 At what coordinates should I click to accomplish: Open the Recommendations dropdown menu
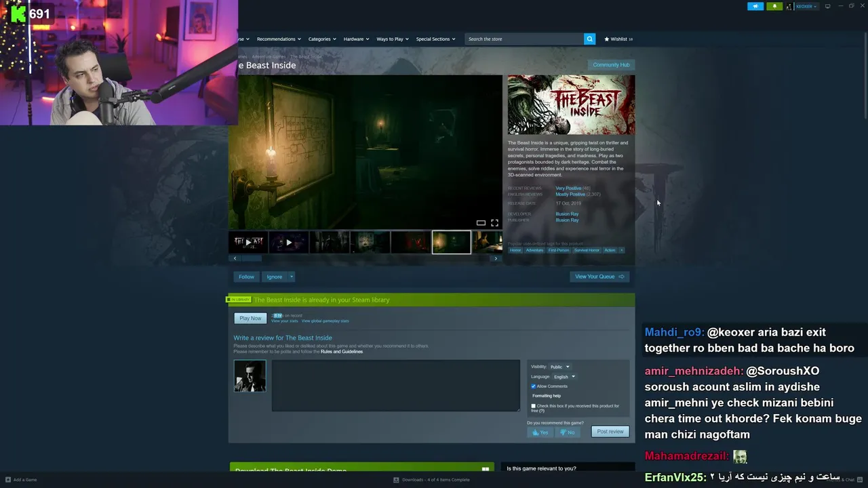[x=279, y=39]
